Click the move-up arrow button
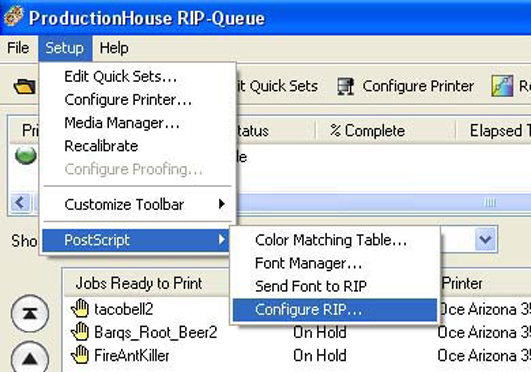This screenshot has width=531, height=372. [30, 357]
